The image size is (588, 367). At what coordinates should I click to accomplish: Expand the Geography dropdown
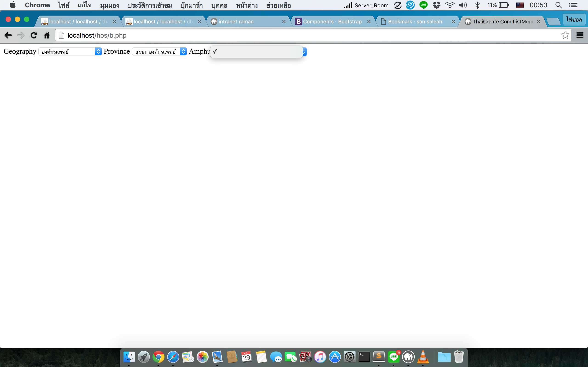(x=70, y=51)
